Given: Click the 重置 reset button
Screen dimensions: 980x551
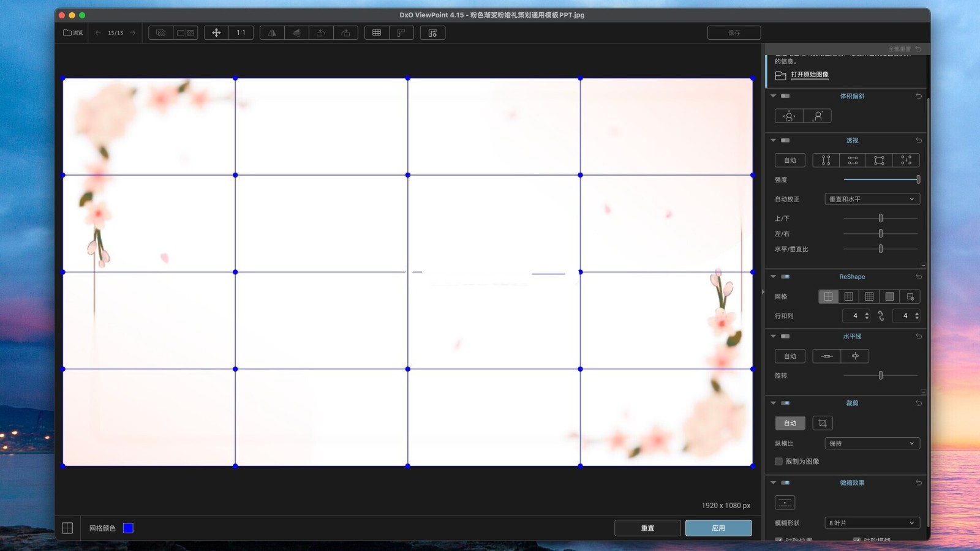Looking at the screenshot, I should point(647,528).
